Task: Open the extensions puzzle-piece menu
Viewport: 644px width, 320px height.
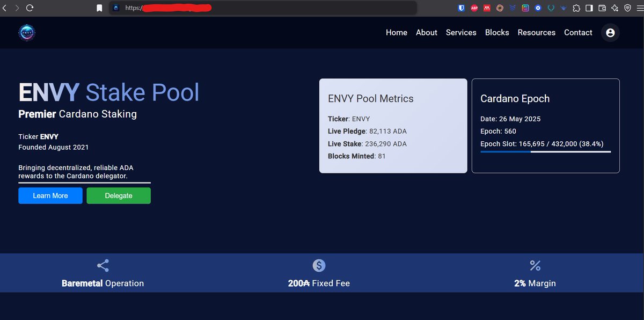Action: coord(576,8)
